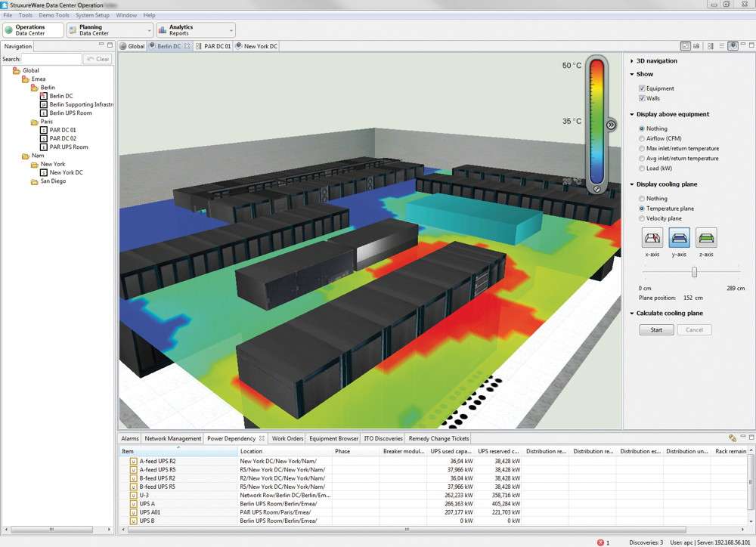Click the red alarm icon in status bar
The width and height of the screenshot is (756, 547).
[x=600, y=542]
